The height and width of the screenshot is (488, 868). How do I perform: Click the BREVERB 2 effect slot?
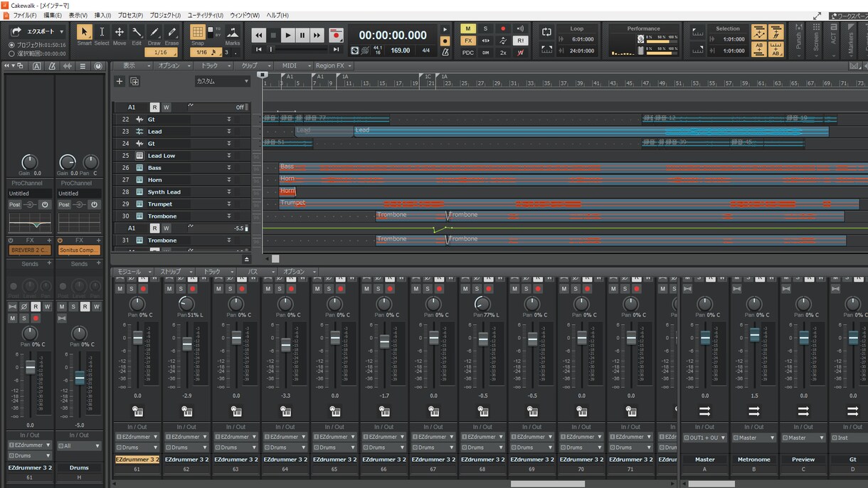pos(28,250)
